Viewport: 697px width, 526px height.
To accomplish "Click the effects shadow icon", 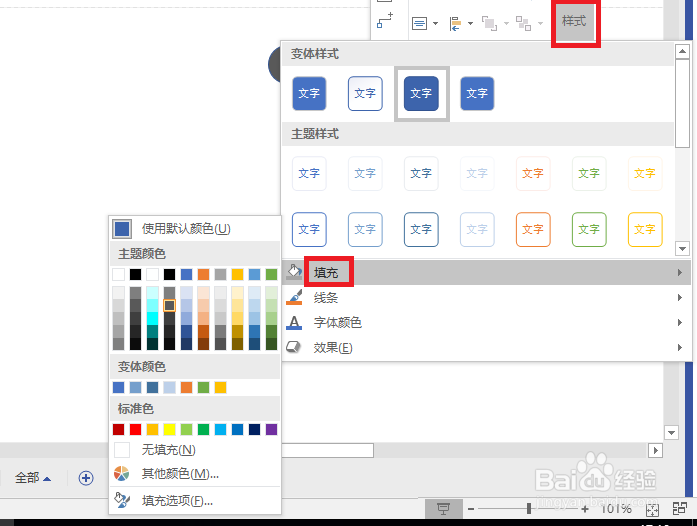I will (293, 347).
